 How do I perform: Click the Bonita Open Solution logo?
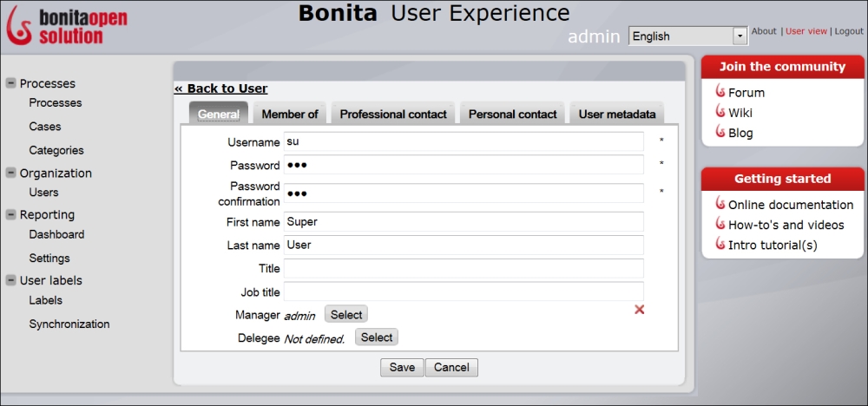pos(67,25)
